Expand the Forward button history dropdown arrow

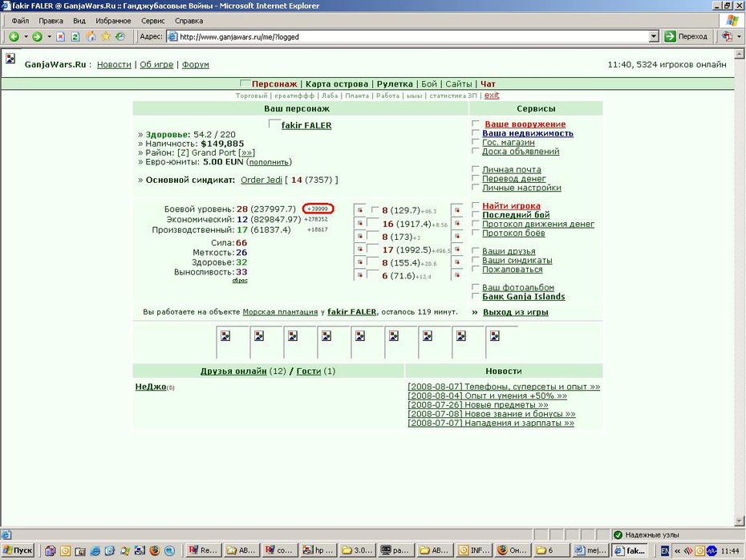49,37
